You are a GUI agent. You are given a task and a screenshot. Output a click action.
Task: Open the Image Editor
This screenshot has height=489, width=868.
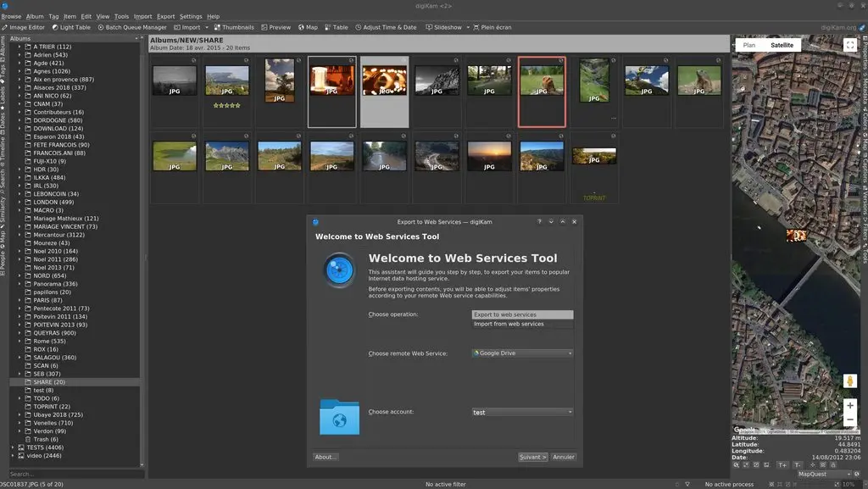point(24,26)
